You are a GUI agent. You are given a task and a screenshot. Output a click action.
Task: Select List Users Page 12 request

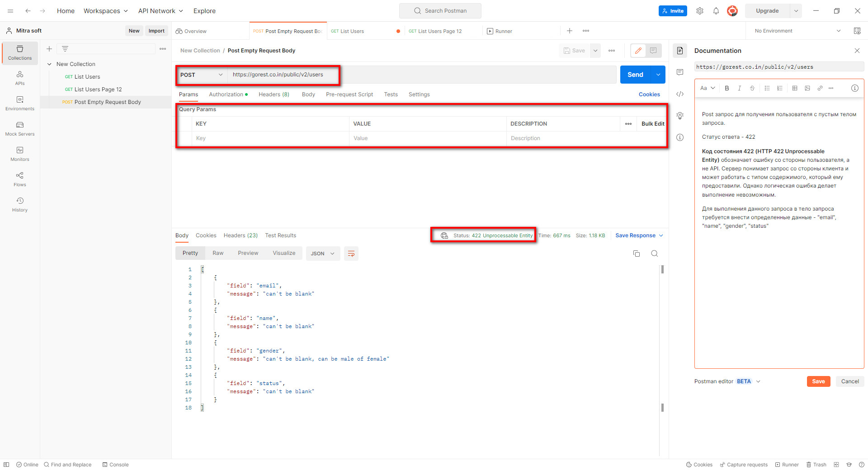pos(98,89)
